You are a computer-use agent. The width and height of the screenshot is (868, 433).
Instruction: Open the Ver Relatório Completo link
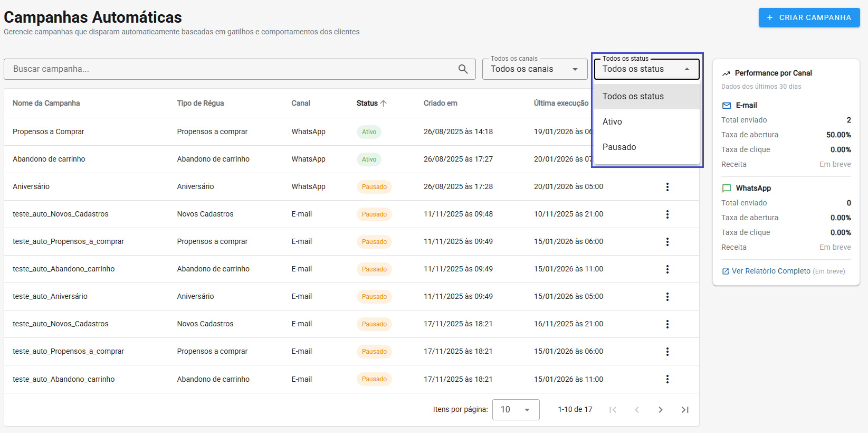pyautogui.click(x=770, y=271)
